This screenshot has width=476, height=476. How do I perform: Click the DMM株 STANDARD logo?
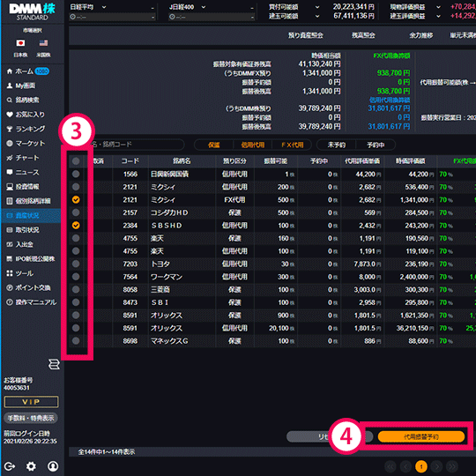(32, 11)
